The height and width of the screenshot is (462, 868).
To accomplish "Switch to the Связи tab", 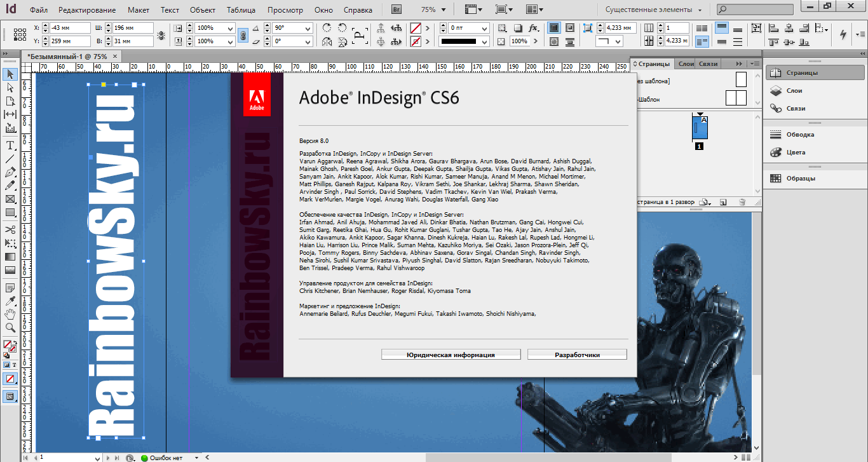I will click(x=708, y=64).
